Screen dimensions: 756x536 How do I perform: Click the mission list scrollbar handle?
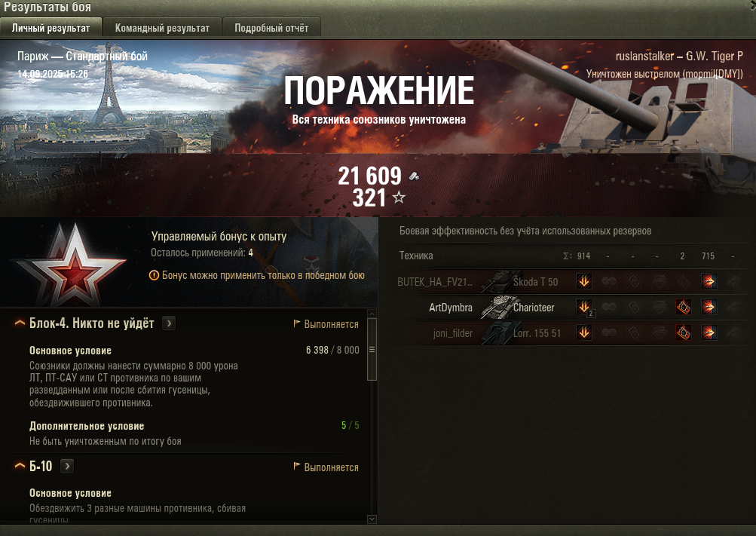[x=372, y=350]
